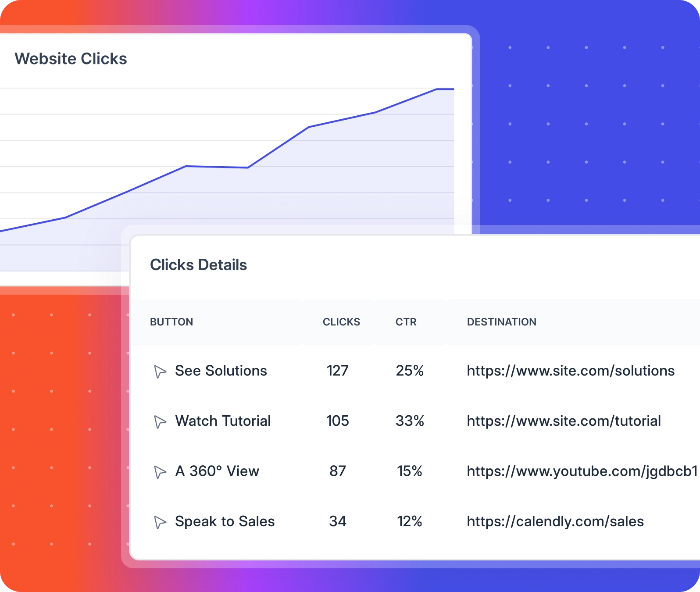Open the solutions destination URL link
The image size is (700, 592).
570,371
